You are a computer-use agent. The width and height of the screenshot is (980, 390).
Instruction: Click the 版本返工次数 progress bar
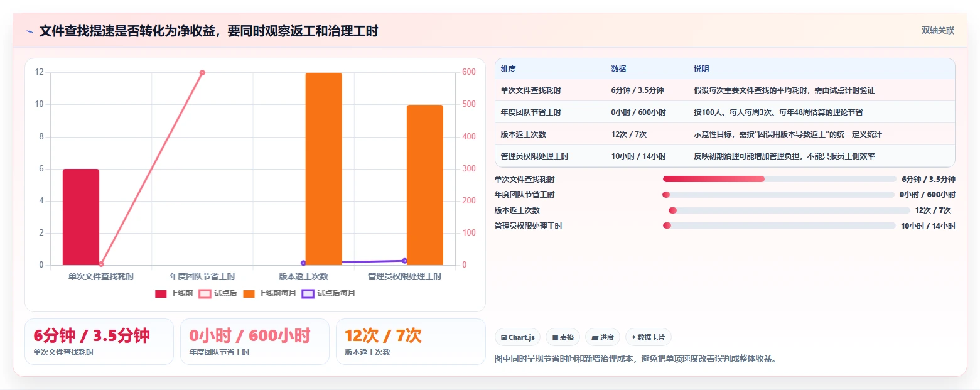coord(789,210)
